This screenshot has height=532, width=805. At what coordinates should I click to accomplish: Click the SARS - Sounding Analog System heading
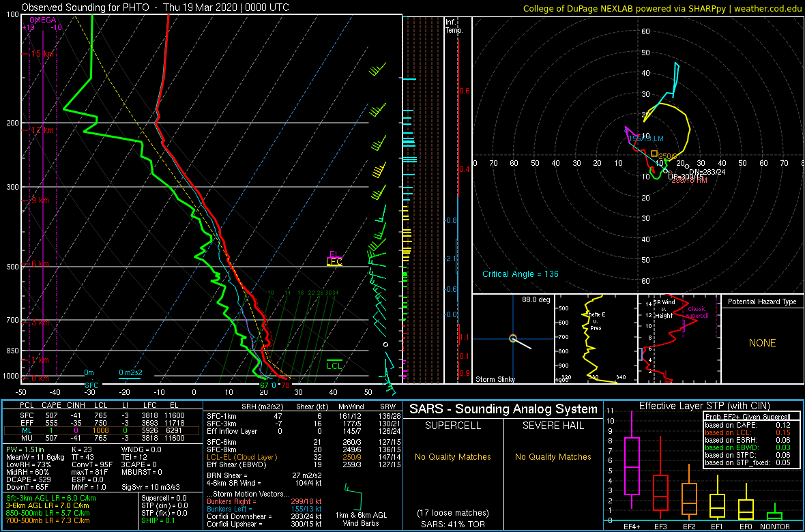(503, 409)
